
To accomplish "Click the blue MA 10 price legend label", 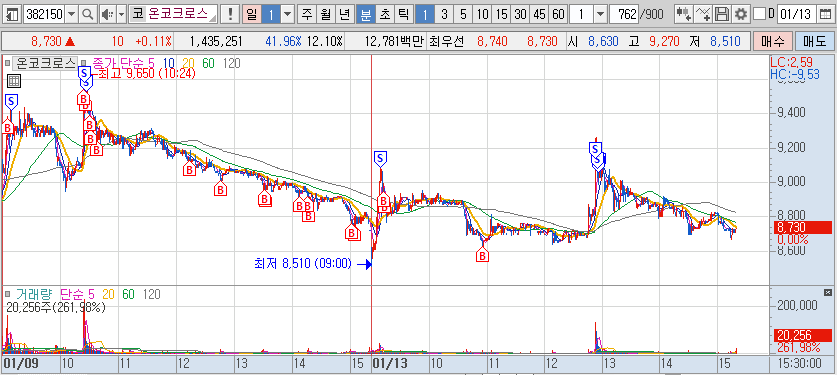I will click(169, 63).
